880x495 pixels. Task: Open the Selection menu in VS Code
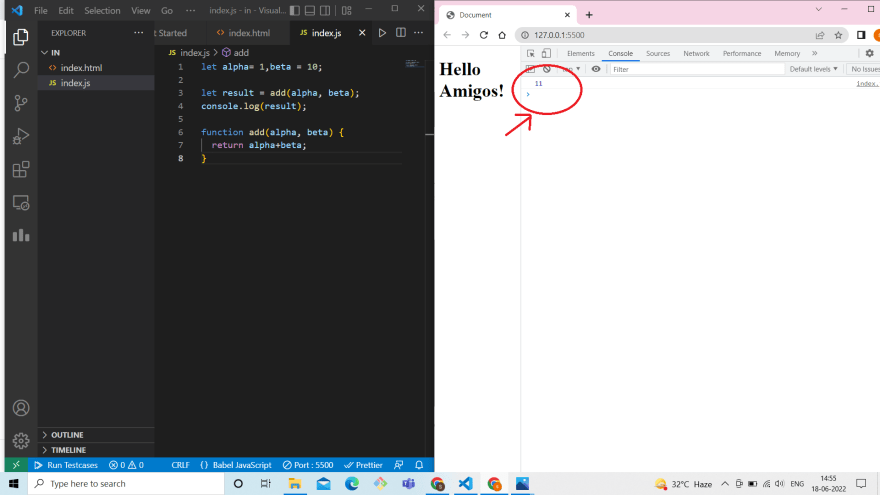tap(102, 11)
